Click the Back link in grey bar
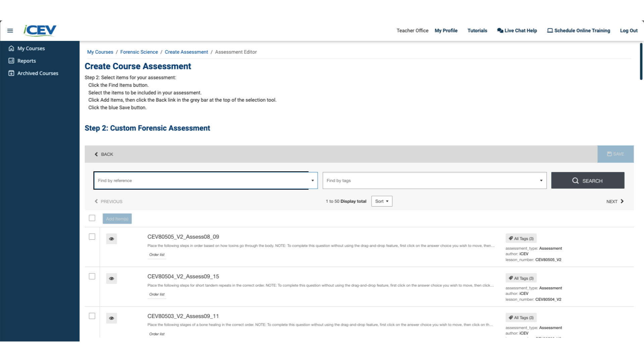Viewport: 644px width, 362px height. click(x=104, y=154)
